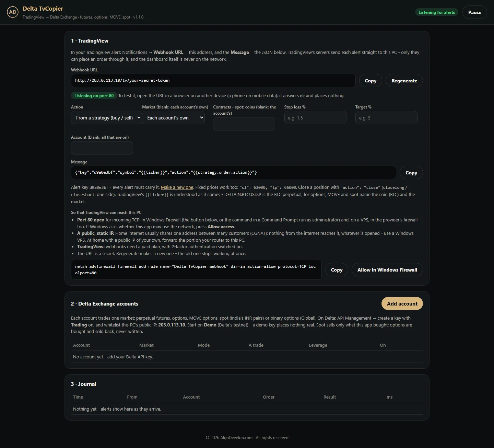The image size is (494, 448).
Task: Click the netsh firewall command box
Action: pyautogui.click(x=196, y=270)
